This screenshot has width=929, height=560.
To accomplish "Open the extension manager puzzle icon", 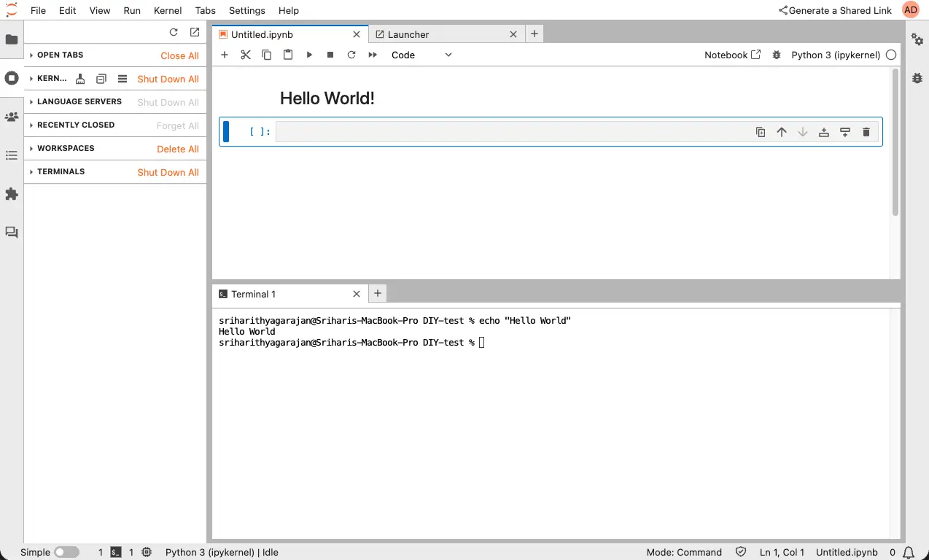I will [x=11, y=194].
